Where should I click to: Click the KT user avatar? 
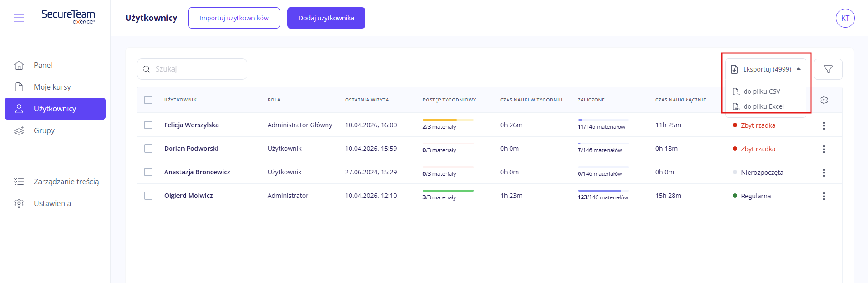(845, 18)
